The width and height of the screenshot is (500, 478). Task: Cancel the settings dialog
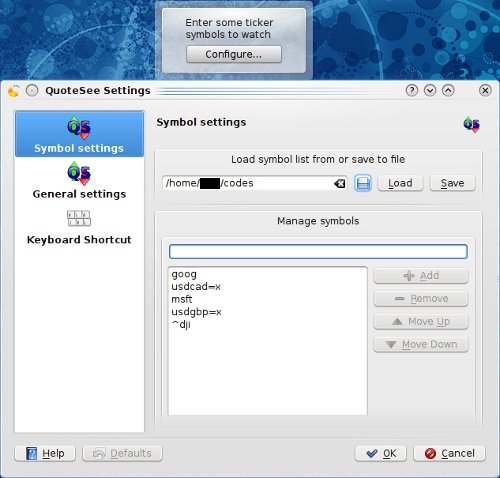(449, 454)
